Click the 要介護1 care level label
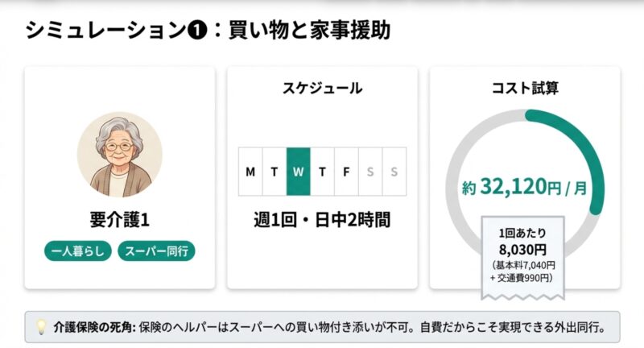This screenshot has height=348, width=644. click(119, 219)
